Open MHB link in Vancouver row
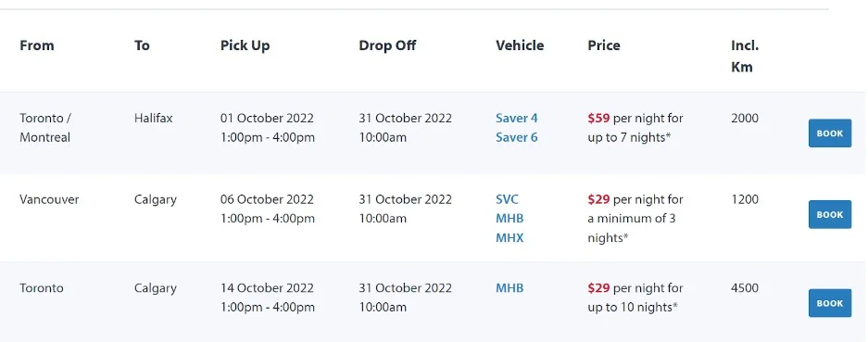This screenshot has height=342, width=868. (509, 219)
